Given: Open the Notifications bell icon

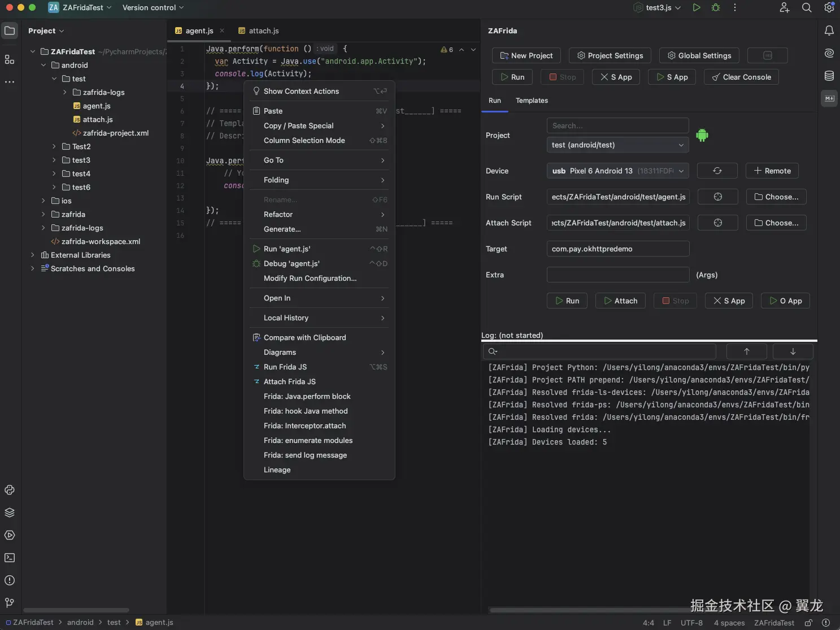Looking at the screenshot, I should click(829, 31).
